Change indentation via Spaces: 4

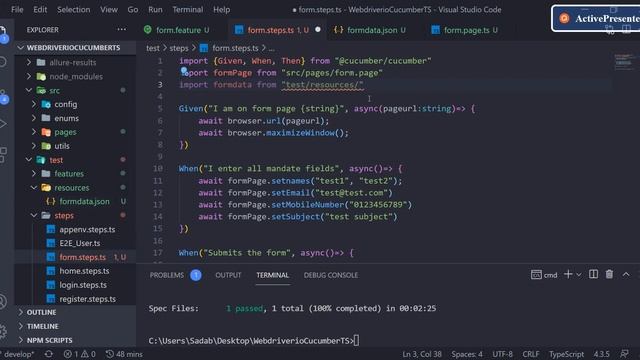(x=467, y=354)
